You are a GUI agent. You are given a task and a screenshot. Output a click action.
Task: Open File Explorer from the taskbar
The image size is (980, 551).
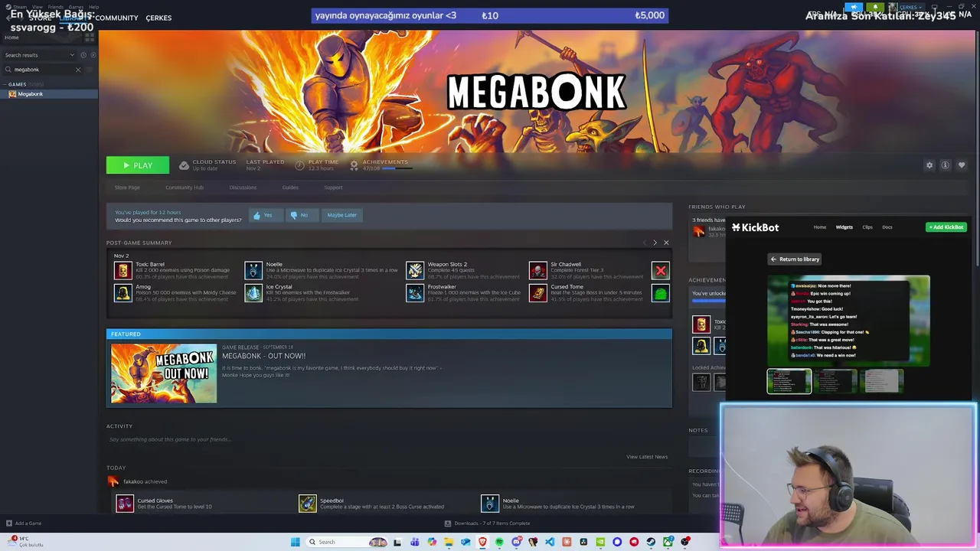point(449,542)
